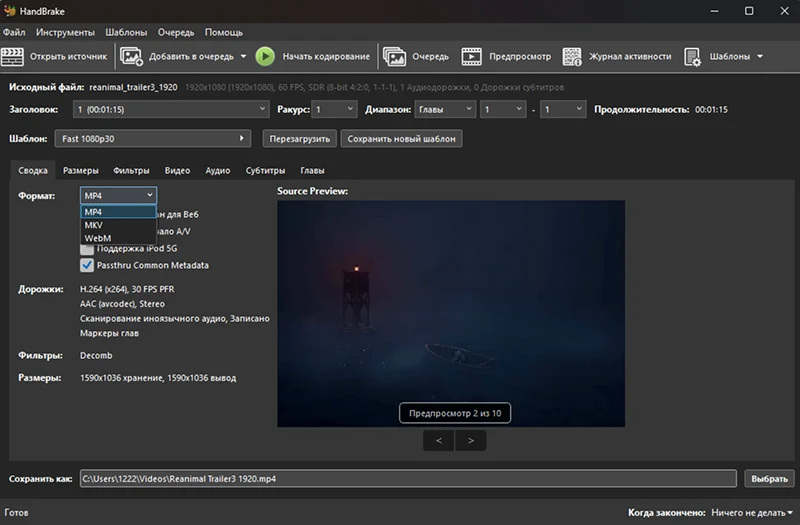Show next preview image
Image resolution: width=800 pixels, height=525 pixels.
click(470, 440)
